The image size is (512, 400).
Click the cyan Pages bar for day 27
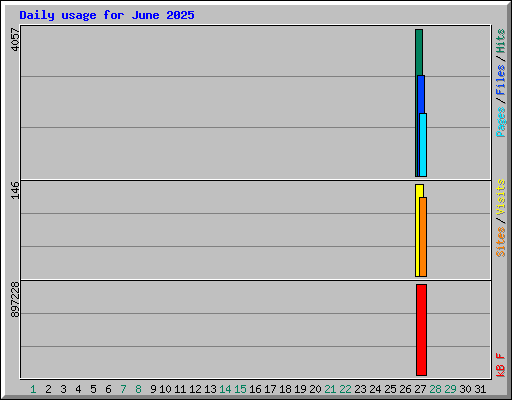point(423,145)
